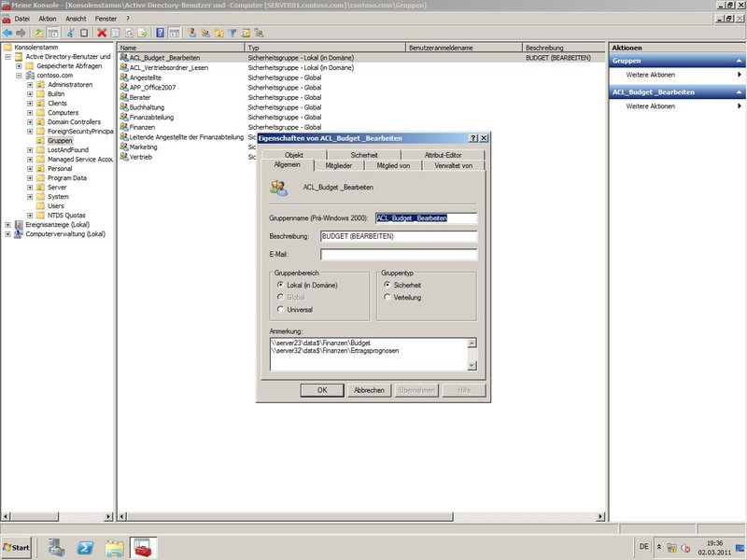Open the Objekt tab
747x560 pixels.
coord(294,155)
